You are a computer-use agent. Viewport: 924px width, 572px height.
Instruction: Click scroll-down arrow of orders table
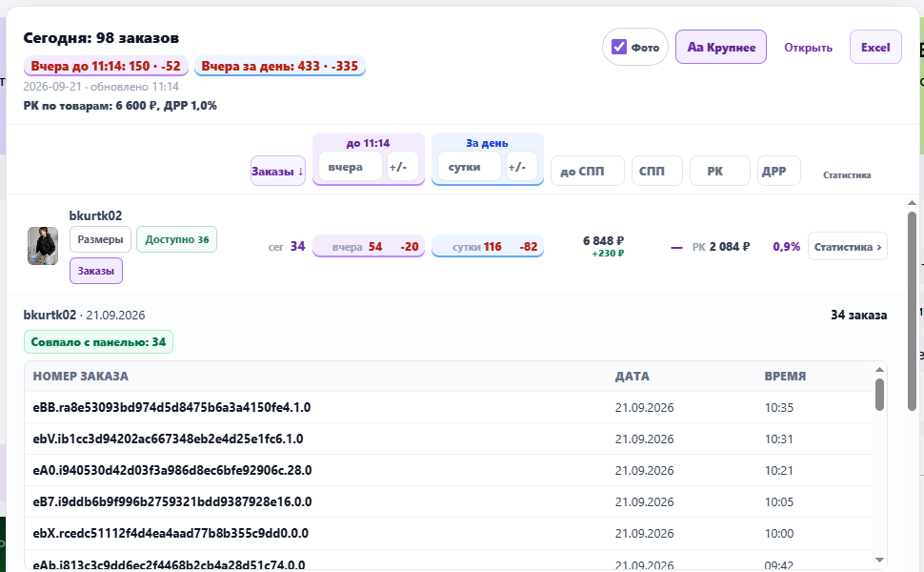(x=879, y=560)
